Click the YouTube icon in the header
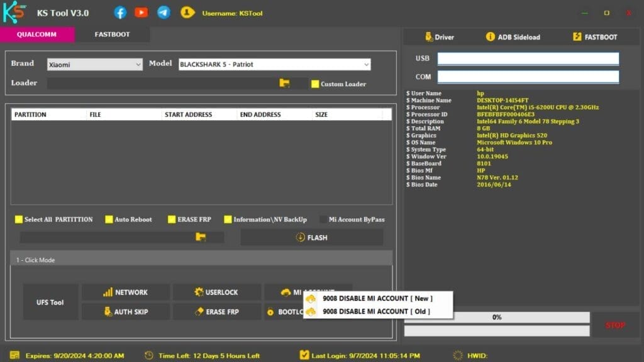Screen dimensions: 644x362 click(142, 12)
